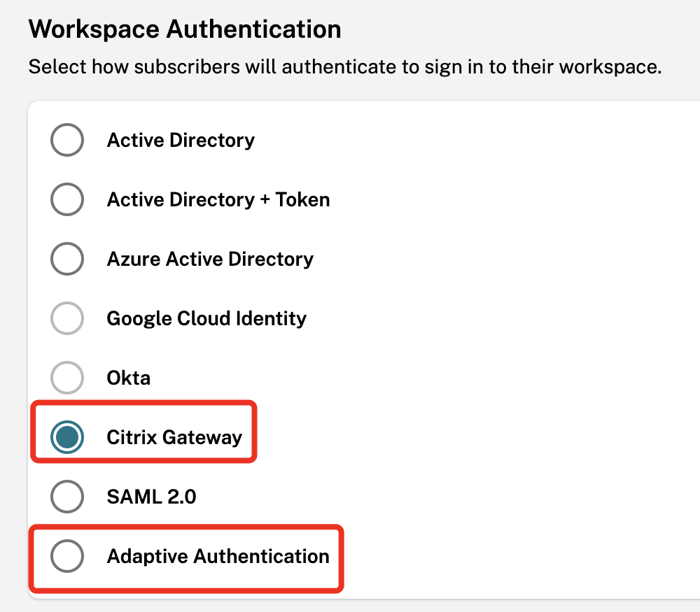Click the Active Directory label text
This screenshot has width=700, height=612.
(181, 141)
